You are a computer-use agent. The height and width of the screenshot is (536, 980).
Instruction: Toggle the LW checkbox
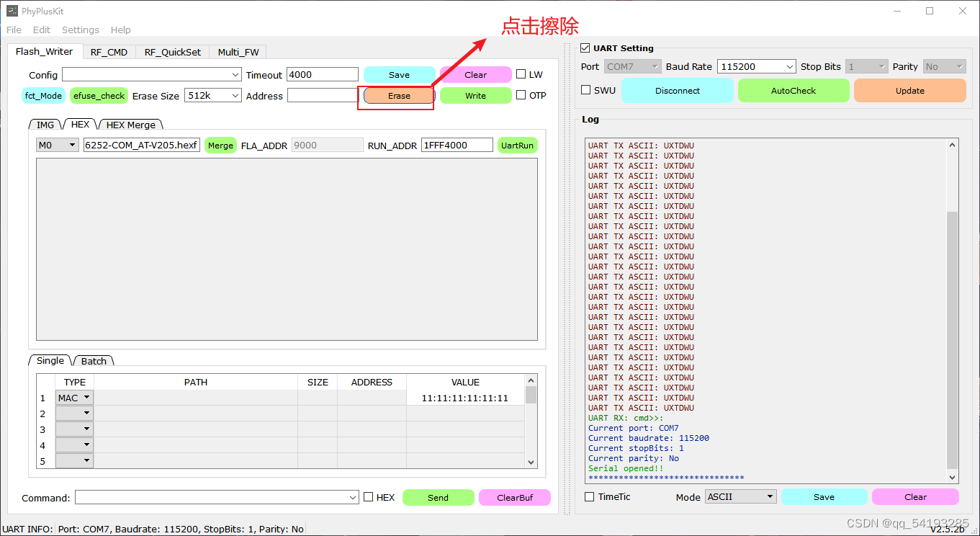point(521,74)
